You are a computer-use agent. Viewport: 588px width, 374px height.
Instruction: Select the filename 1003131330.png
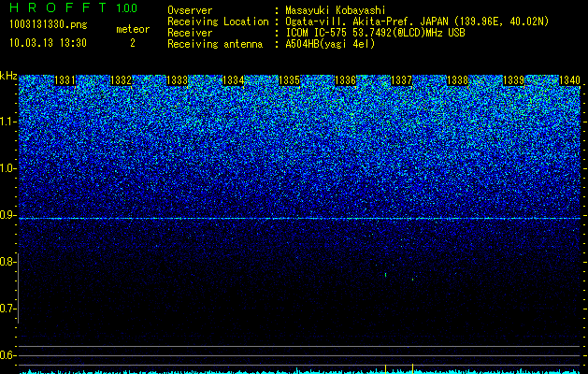tap(49, 25)
